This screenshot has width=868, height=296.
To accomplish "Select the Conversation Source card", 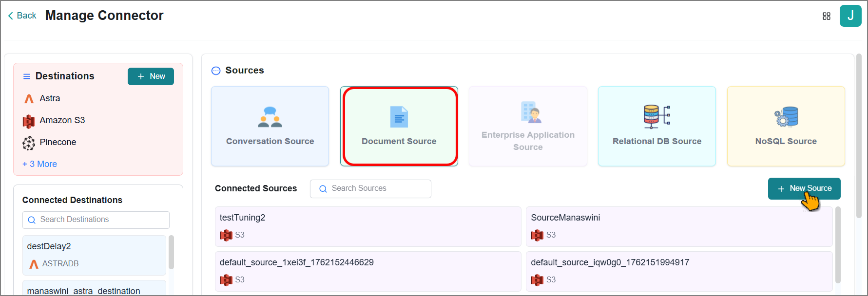I will pos(270,126).
